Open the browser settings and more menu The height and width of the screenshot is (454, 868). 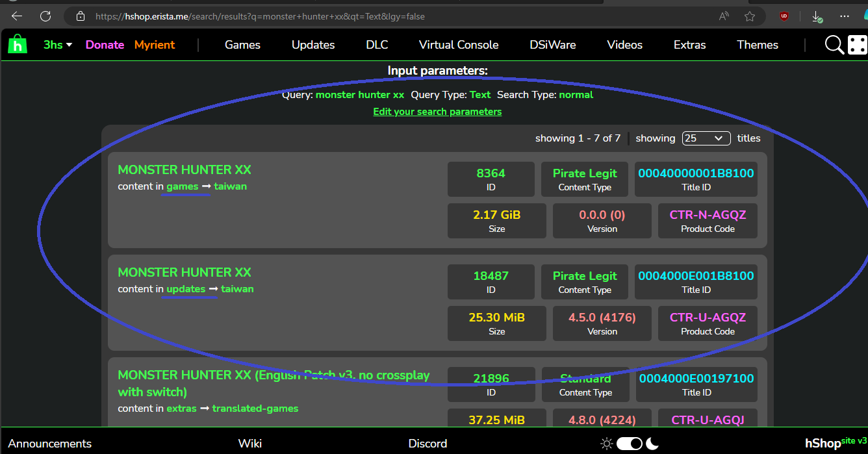pos(845,16)
